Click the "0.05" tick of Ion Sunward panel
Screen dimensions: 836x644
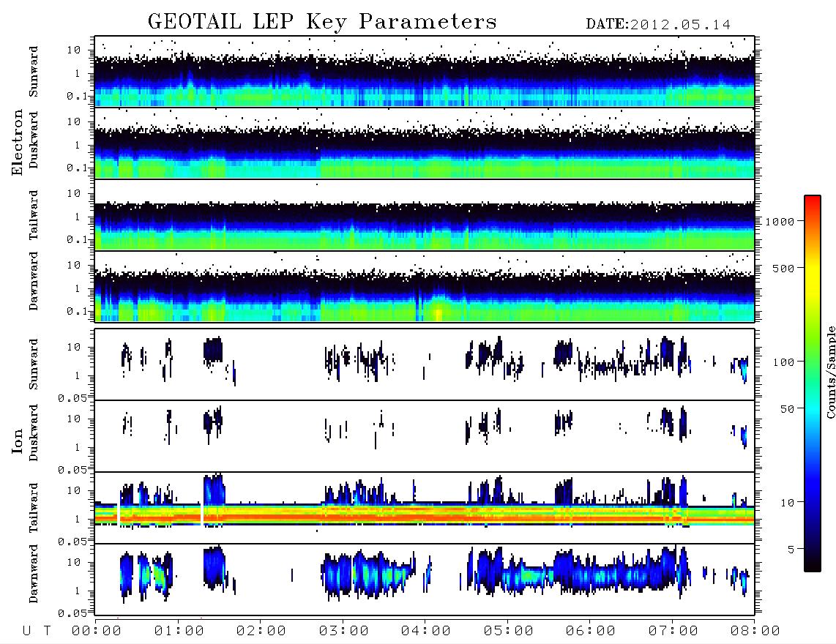[72, 397]
